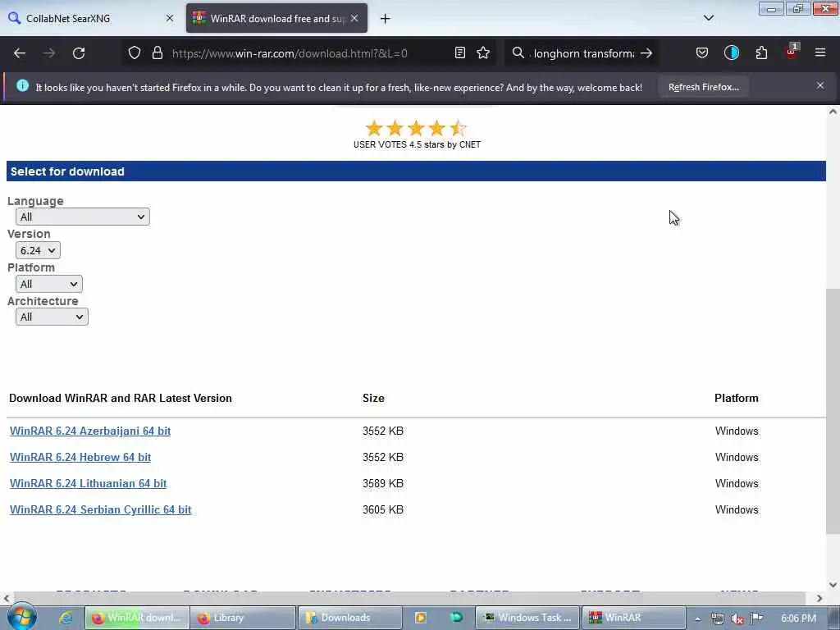Bookmark this page with the star icon
Viewport: 840px width, 630px height.
[483, 53]
